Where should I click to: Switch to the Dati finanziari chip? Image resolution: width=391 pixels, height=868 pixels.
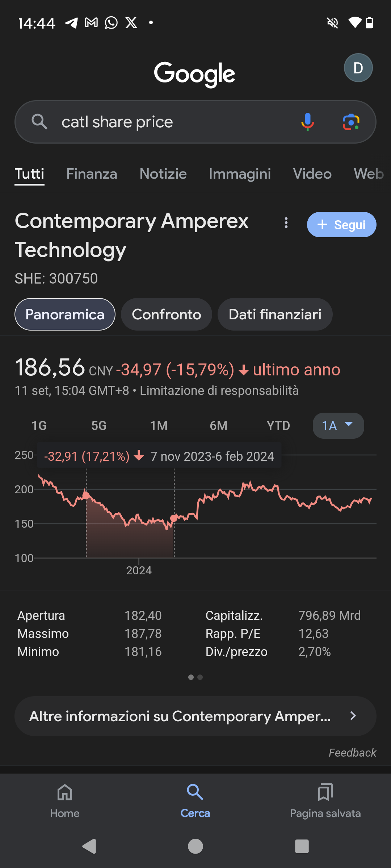click(275, 314)
